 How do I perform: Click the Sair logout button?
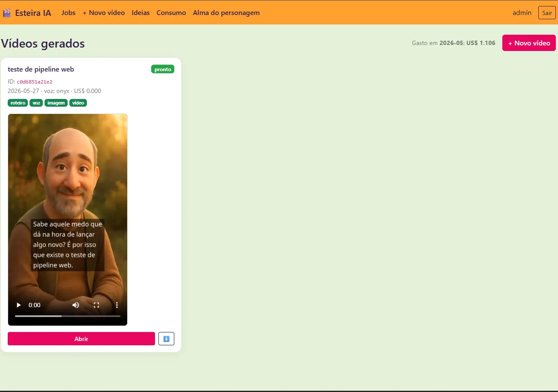point(547,13)
